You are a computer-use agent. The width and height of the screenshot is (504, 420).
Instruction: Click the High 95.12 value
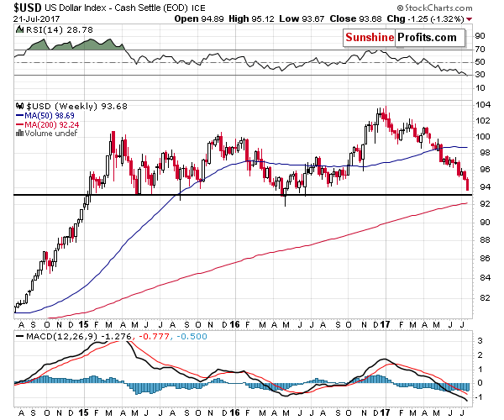pos(251,19)
